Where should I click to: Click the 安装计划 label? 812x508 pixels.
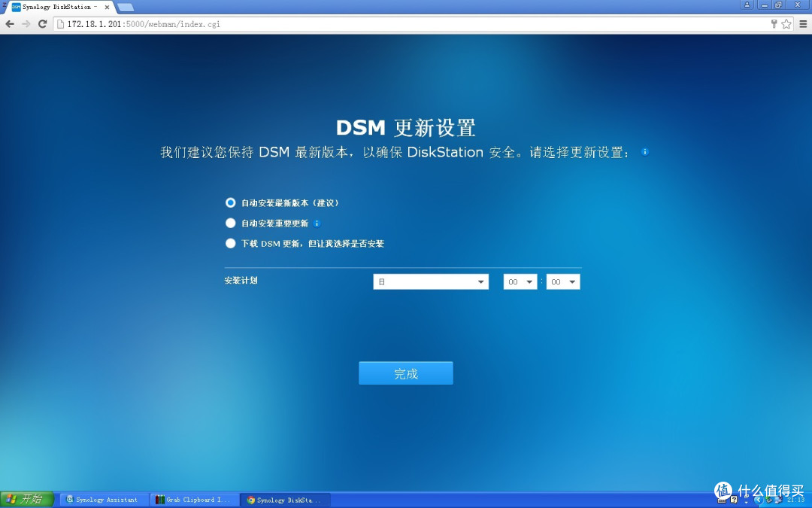241,281
